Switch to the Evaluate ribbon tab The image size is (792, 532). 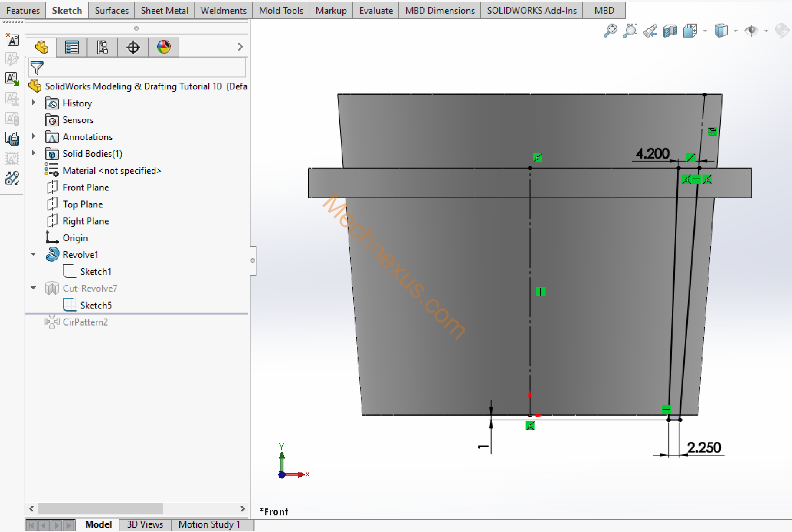click(376, 11)
